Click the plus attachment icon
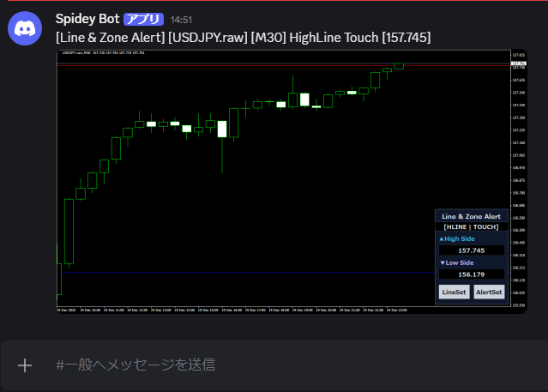548x392 pixels. [x=25, y=365]
